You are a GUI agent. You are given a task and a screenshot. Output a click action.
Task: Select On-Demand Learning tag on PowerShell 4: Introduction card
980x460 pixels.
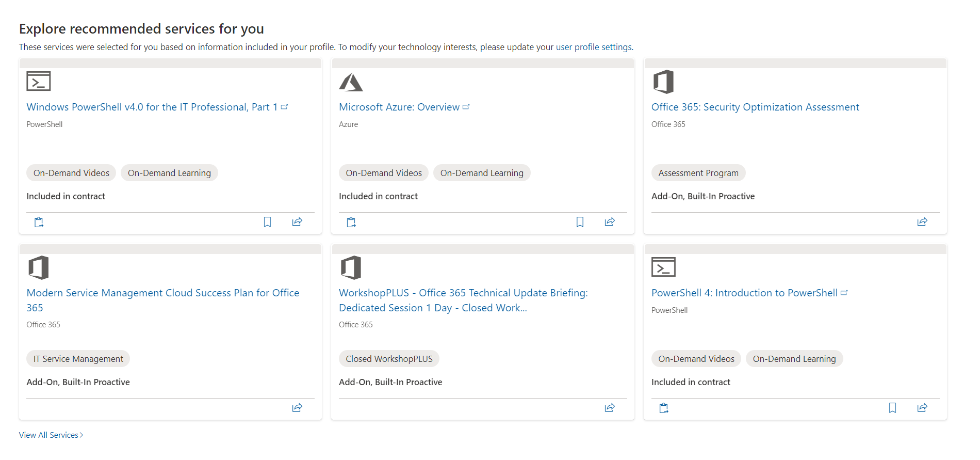pyautogui.click(x=794, y=359)
